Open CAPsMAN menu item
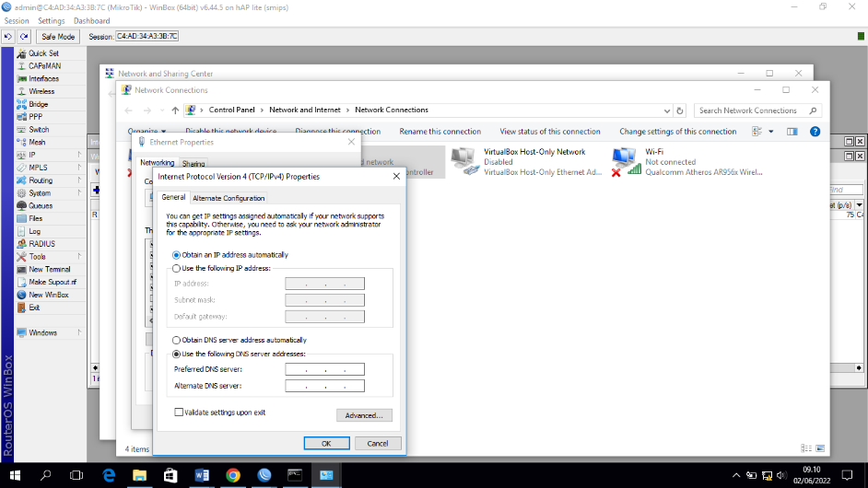The height and width of the screenshot is (488, 868). [44, 66]
